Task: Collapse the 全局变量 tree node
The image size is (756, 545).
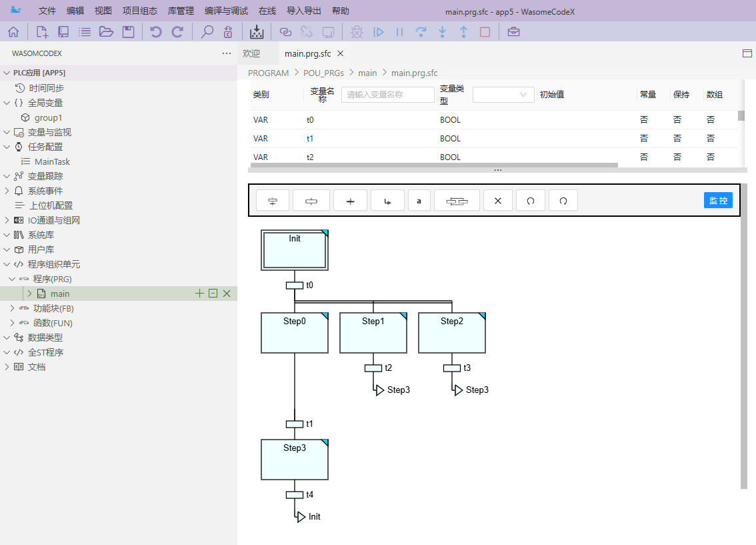Action: pos(7,103)
